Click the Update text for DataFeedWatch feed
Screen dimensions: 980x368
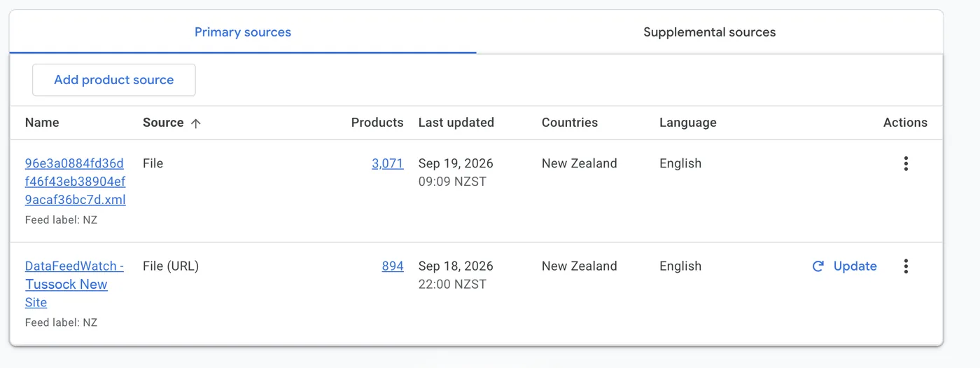click(x=855, y=266)
